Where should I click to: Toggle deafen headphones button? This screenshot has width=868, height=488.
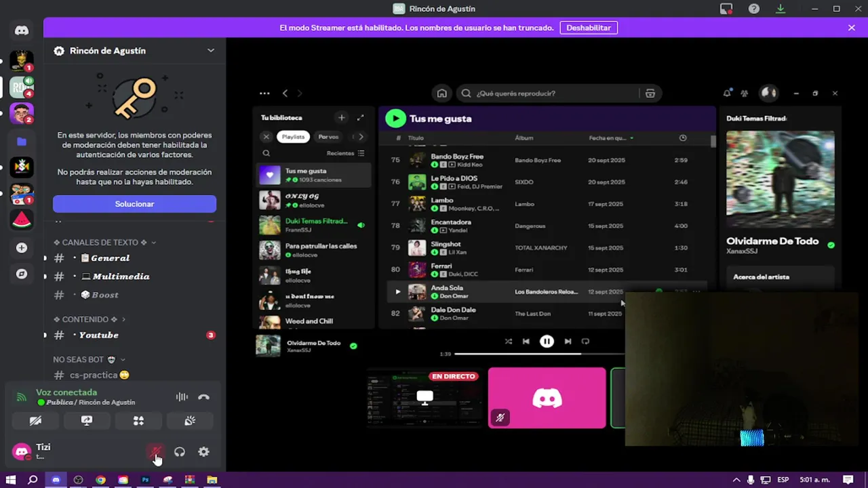[x=180, y=452]
